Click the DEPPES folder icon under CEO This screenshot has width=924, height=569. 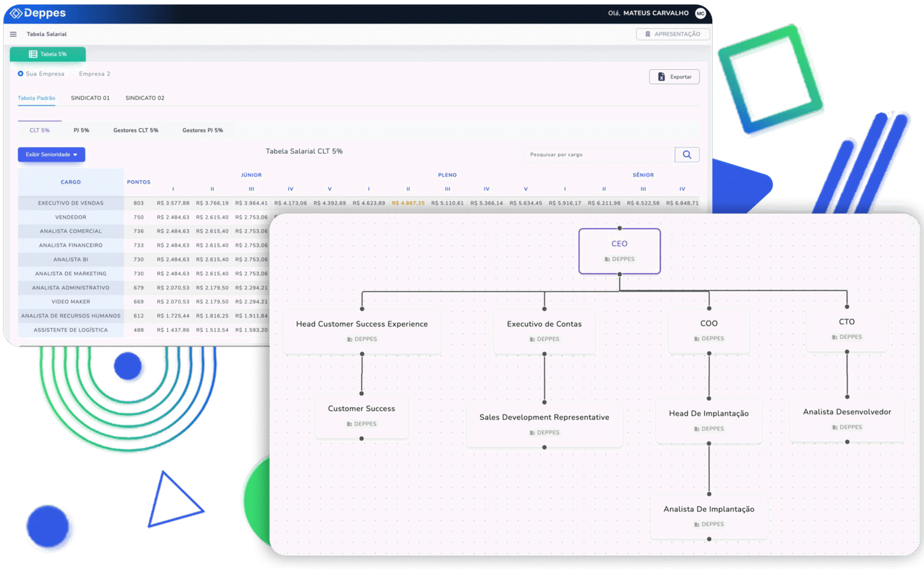[607, 259]
